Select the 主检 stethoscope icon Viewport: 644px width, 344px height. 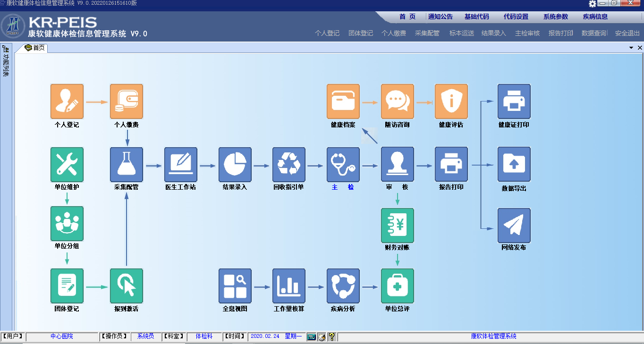(343, 165)
